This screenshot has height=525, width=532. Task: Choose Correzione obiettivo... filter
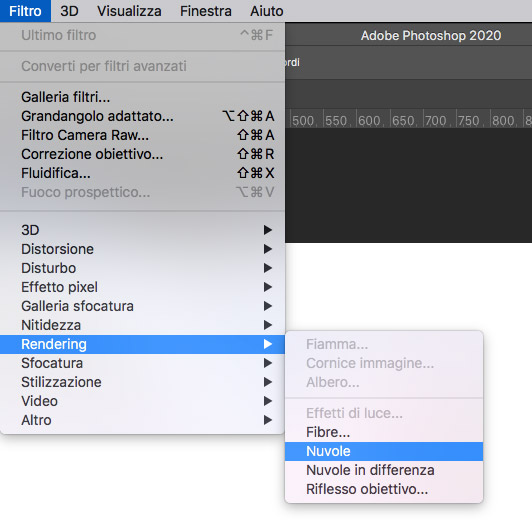pos(142,154)
